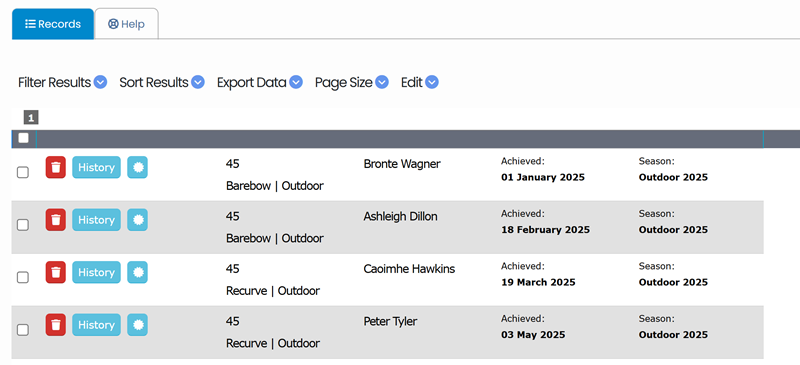Click the date 01 January 2025
The height and width of the screenshot is (365, 800).
point(543,178)
